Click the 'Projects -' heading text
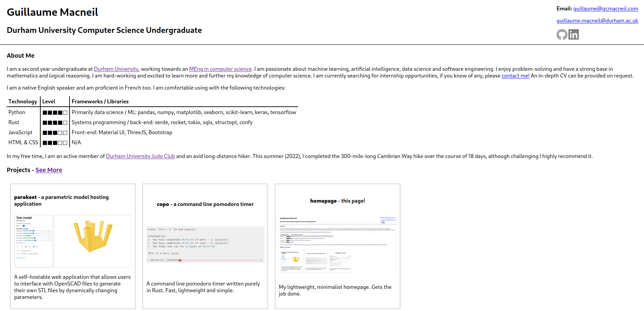Screen dimensions: 644x311 (x=20, y=170)
